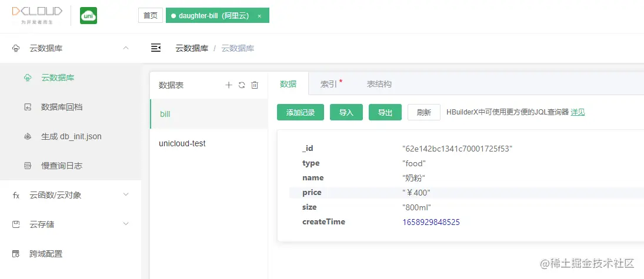Image resolution: width=644 pixels, height=279 pixels.
Task: Click the 数据表 panel heading
Action: (x=171, y=85)
